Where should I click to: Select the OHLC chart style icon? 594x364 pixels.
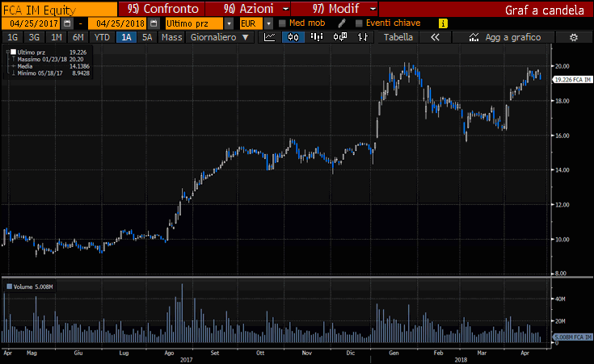(x=363, y=37)
